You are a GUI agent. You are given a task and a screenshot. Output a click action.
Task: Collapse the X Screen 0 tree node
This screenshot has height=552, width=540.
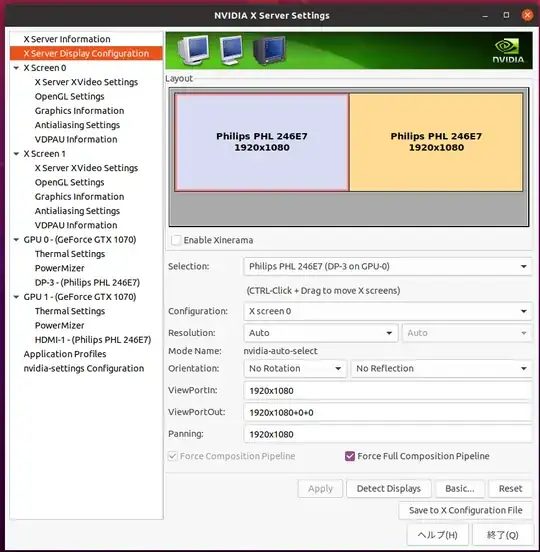tap(16, 68)
